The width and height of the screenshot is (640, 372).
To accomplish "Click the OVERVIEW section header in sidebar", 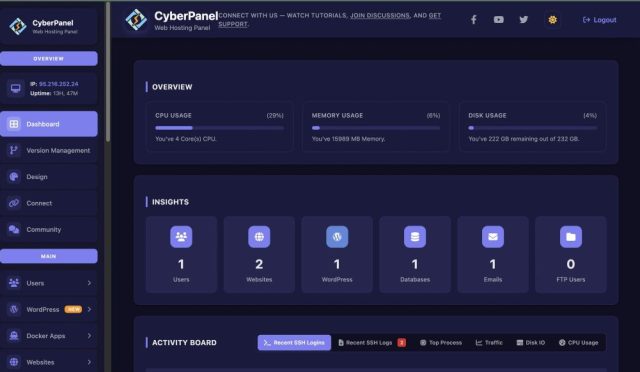I will (x=49, y=58).
